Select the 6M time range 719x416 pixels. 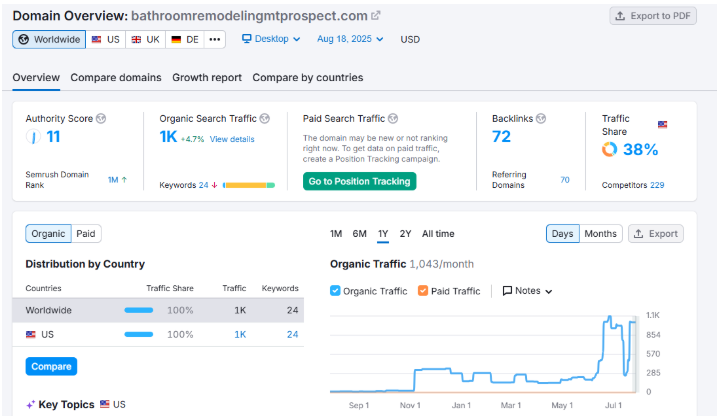359,233
